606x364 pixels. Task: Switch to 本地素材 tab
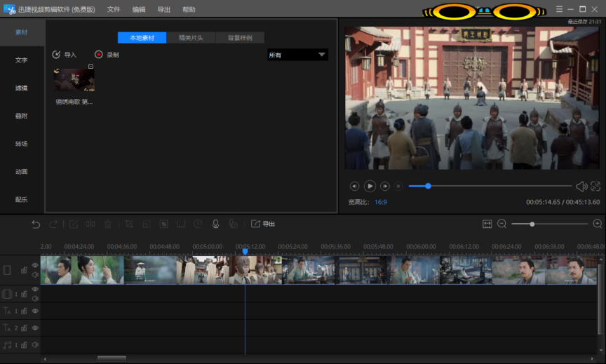tap(142, 38)
